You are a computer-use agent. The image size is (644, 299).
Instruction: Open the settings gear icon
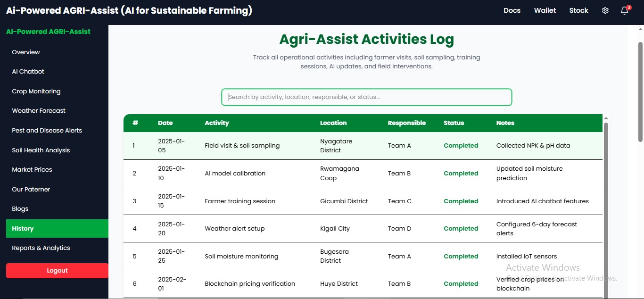point(605,10)
